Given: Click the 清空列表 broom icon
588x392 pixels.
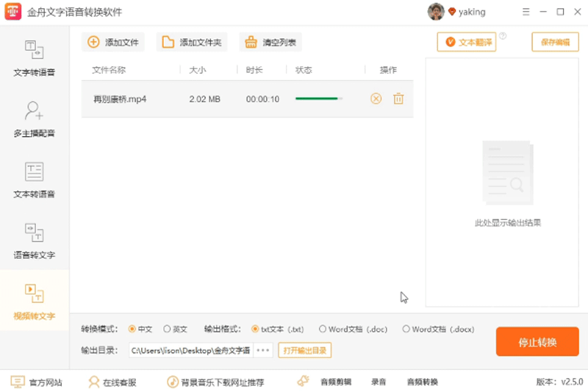Looking at the screenshot, I should [251, 42].
